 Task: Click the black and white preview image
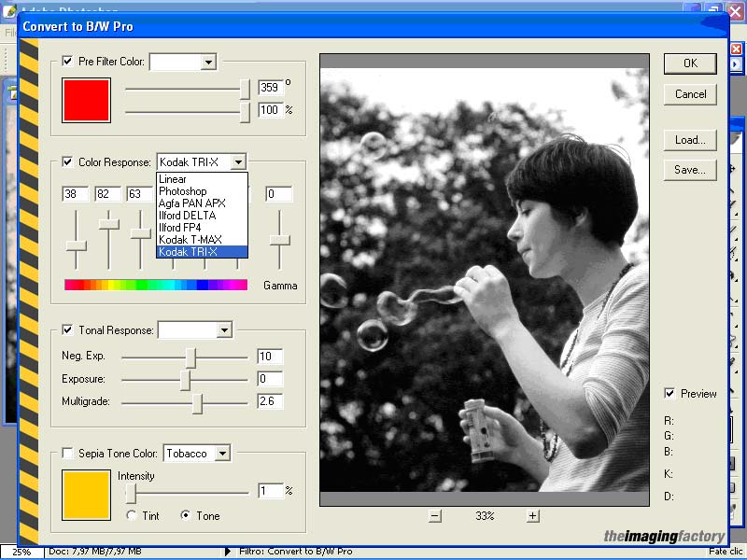485,279
